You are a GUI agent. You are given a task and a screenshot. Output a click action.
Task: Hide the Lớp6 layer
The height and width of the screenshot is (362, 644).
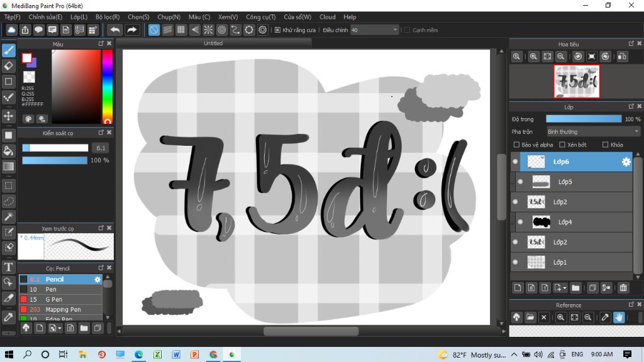click(x=515, y=162)
